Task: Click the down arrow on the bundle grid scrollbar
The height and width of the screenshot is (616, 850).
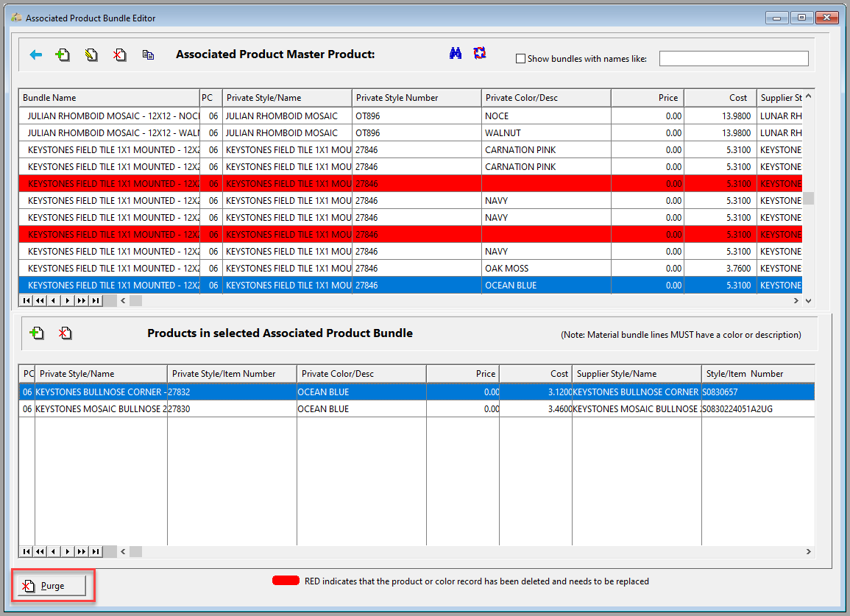Action: (807, 300)
